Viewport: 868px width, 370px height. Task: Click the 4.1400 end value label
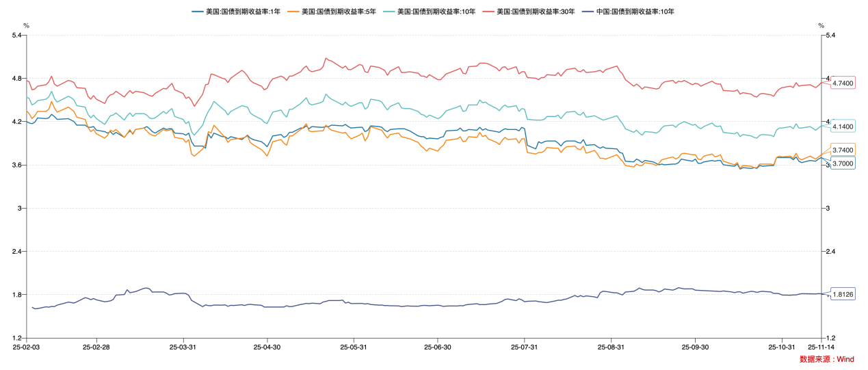click(843, 127)
